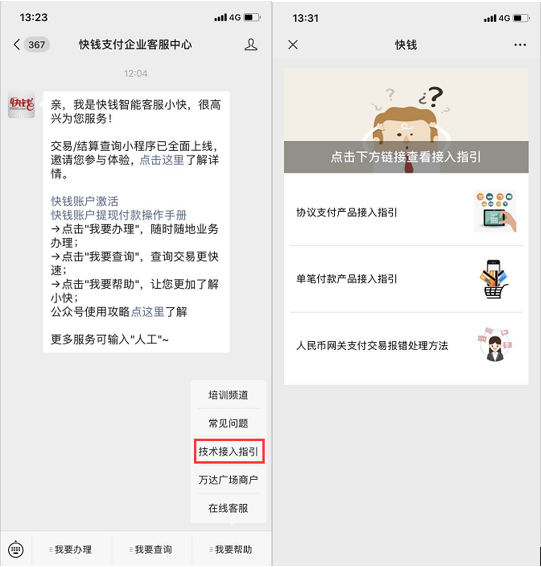Open the three-dot more options menu

(520, 45)
